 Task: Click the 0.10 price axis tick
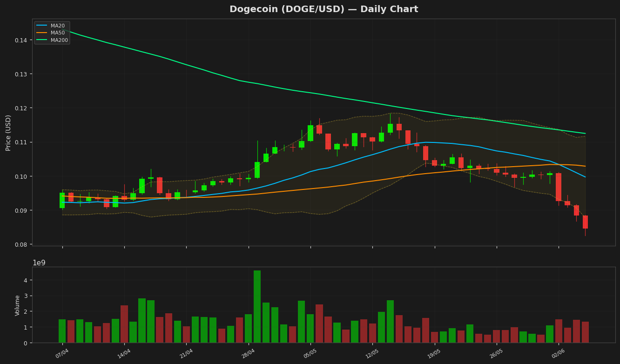[21, 176]
